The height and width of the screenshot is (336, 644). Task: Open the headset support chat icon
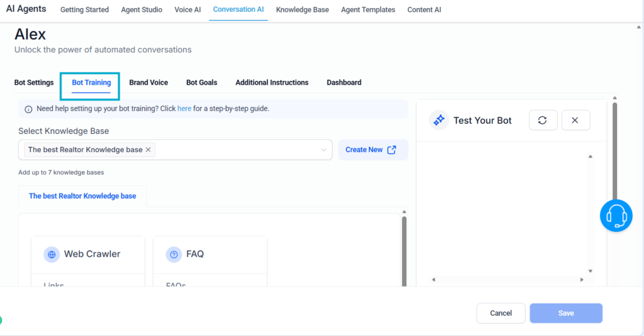616,215
